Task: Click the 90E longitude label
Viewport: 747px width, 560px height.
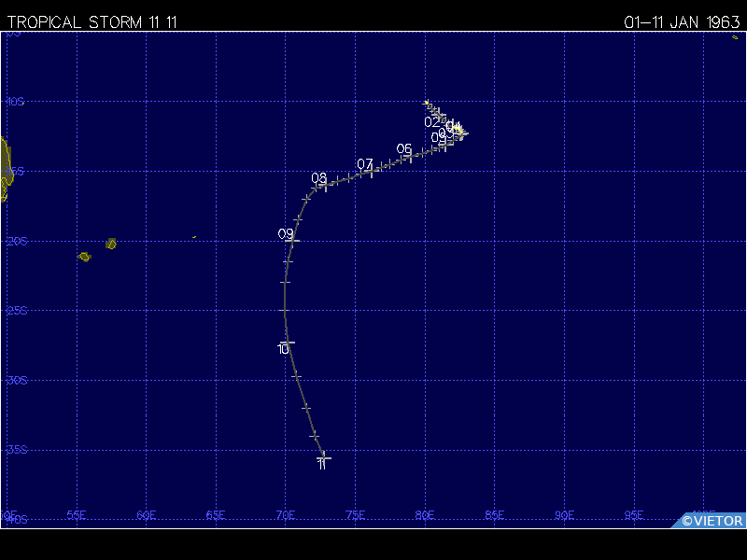Action: pyautogui.click(x=564, y=515)
